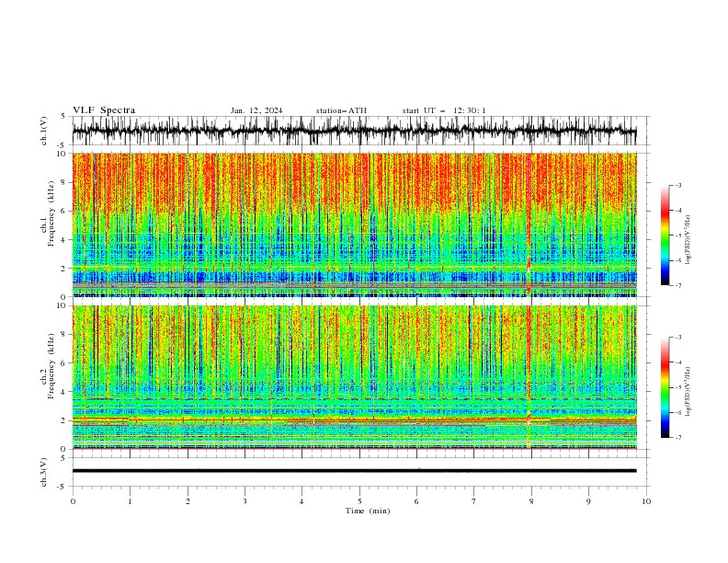
Task: Click inside the ch.1 spectrogram panel
Action: point(354,224)
